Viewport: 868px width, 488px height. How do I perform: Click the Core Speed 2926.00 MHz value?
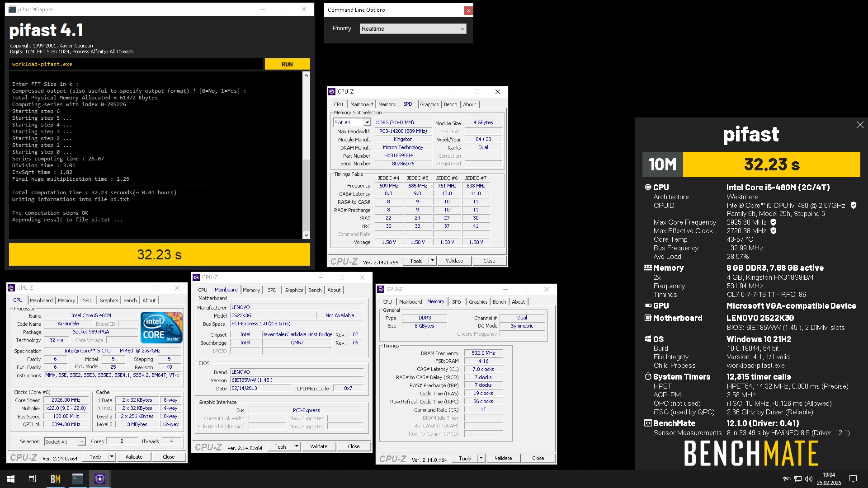coord(66,400)
